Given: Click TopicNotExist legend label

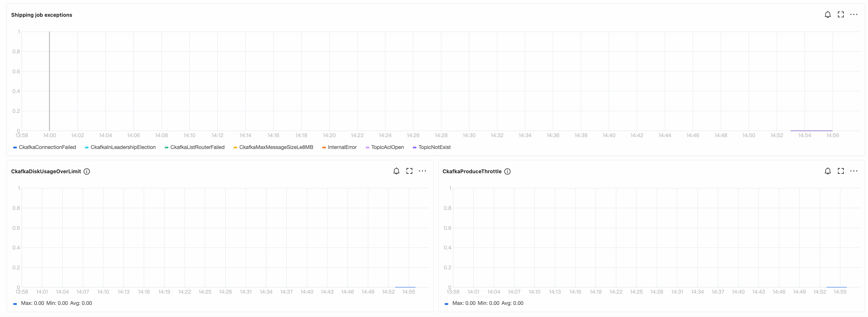Looking at the screenshot, I should (x=434, y=147).
